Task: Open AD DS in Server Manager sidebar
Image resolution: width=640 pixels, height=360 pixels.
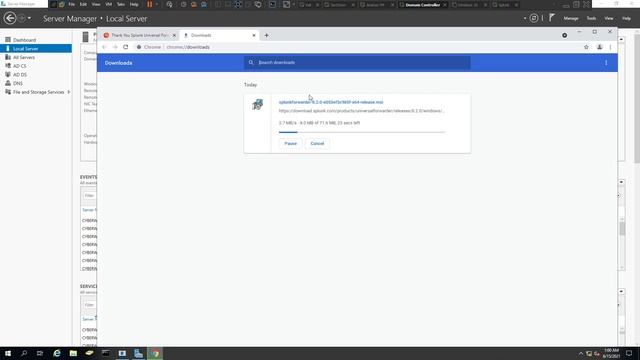Action: (20, 75)
